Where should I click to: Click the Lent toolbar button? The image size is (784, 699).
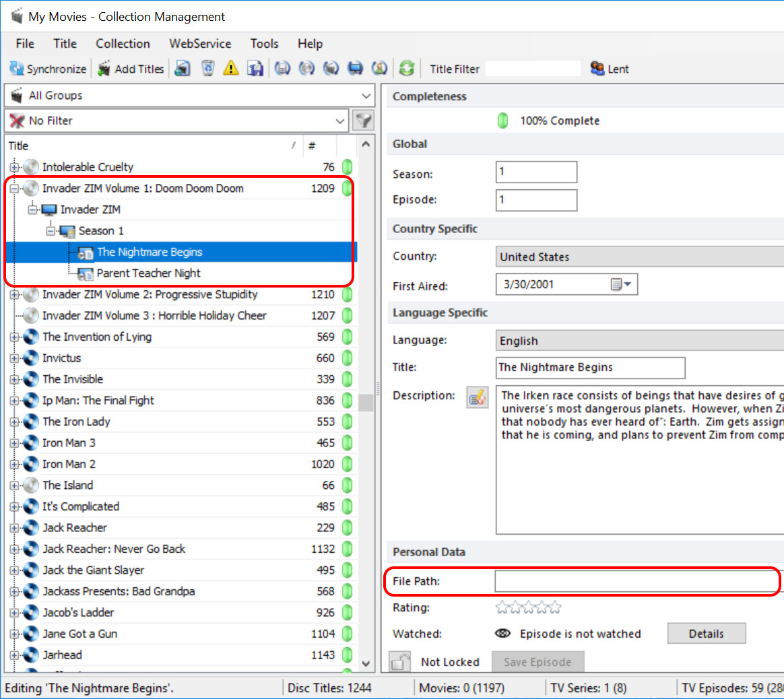coord(610,69)
